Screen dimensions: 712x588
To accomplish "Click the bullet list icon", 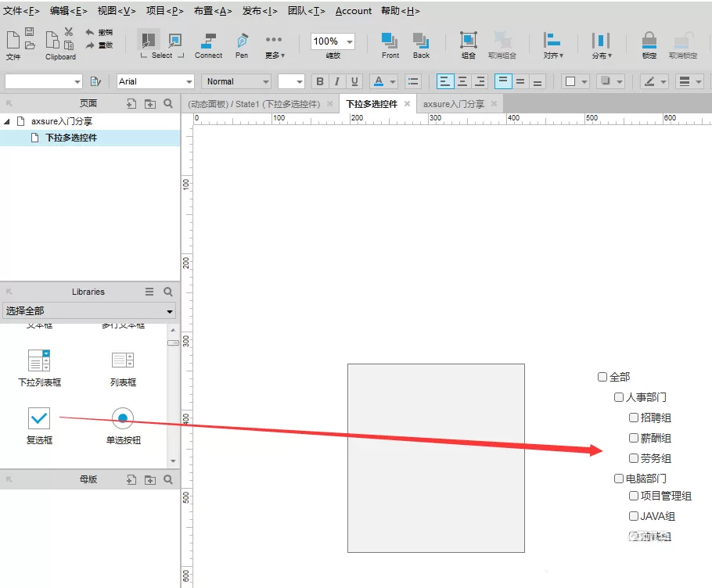I will 413,81.
